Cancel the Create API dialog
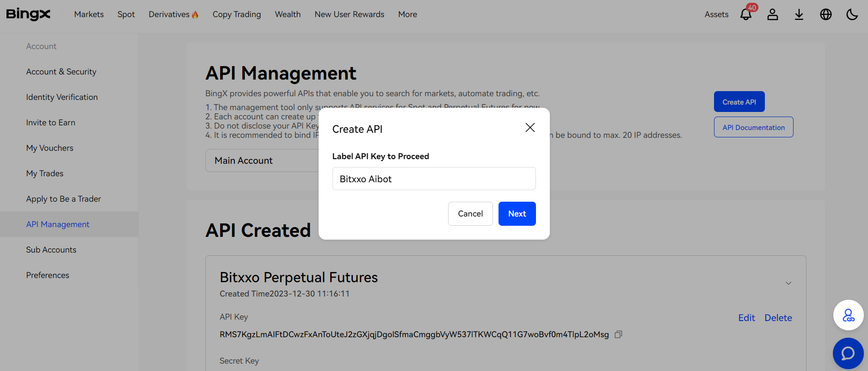Screen dimensions: 868x371 pos(470,214)
